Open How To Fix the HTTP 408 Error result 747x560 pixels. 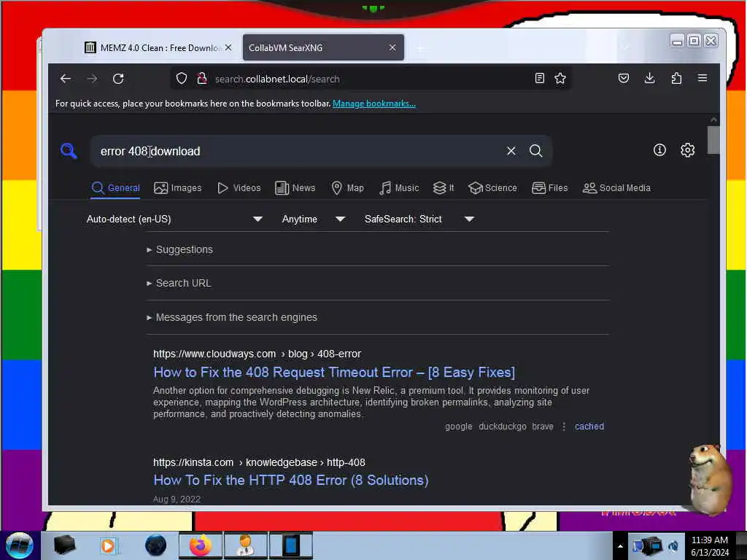(x=290, y=480)
